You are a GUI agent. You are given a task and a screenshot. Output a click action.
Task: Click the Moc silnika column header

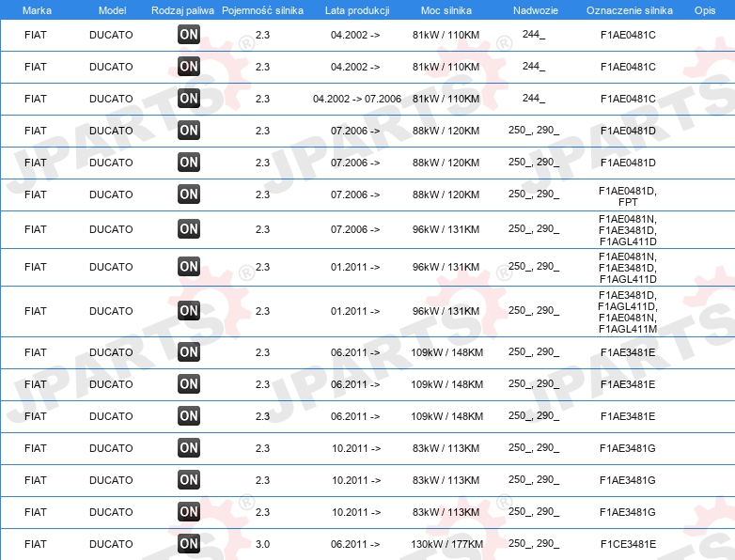point(446,10)
